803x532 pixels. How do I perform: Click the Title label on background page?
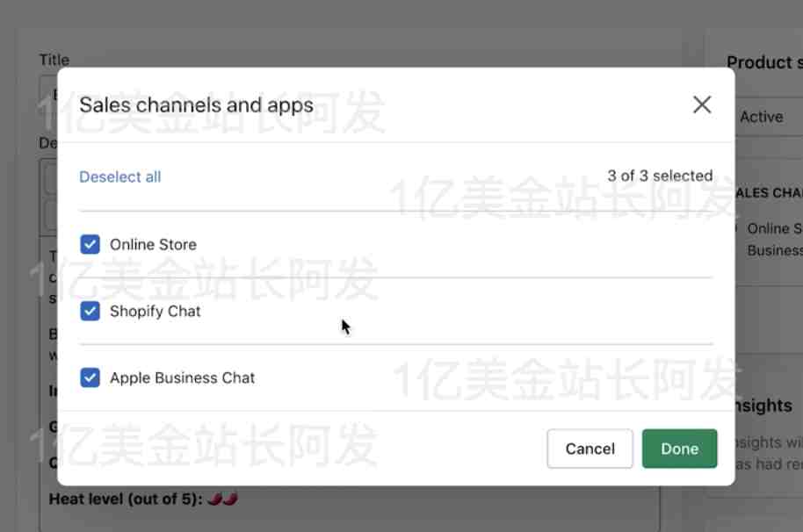54,60
